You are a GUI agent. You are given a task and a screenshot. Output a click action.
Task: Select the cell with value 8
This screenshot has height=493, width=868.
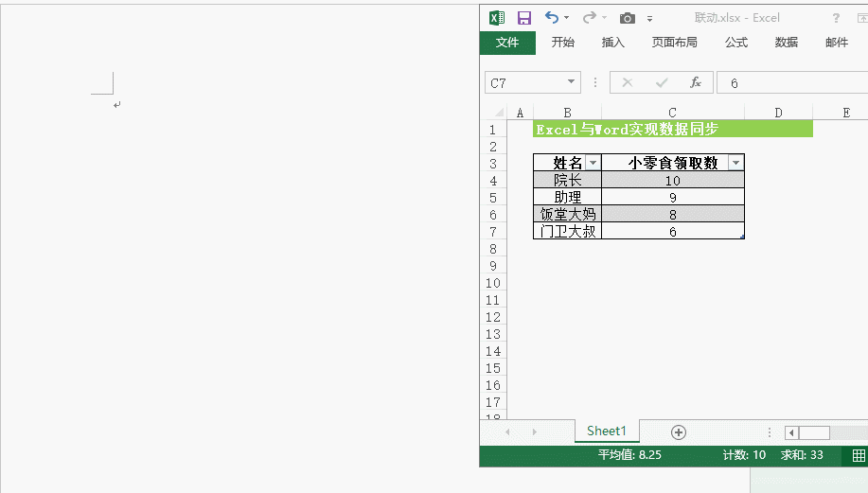click(x=673, y=214)
